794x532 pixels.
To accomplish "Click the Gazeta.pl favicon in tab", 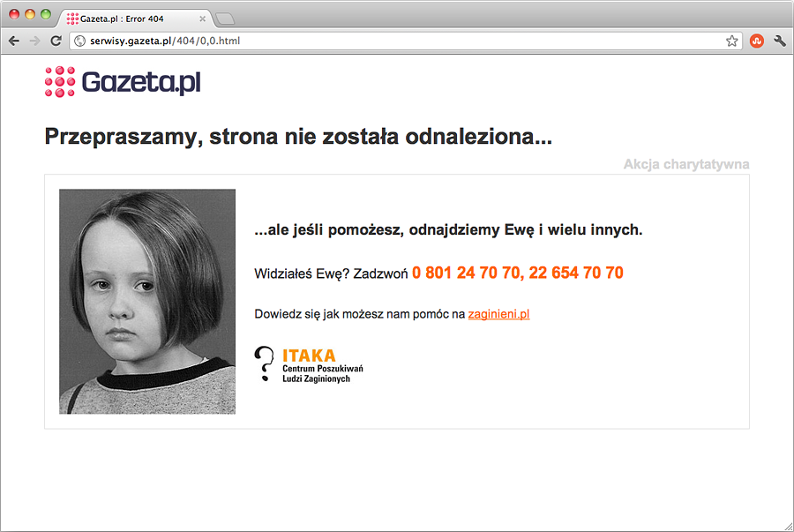I will 72,19.
